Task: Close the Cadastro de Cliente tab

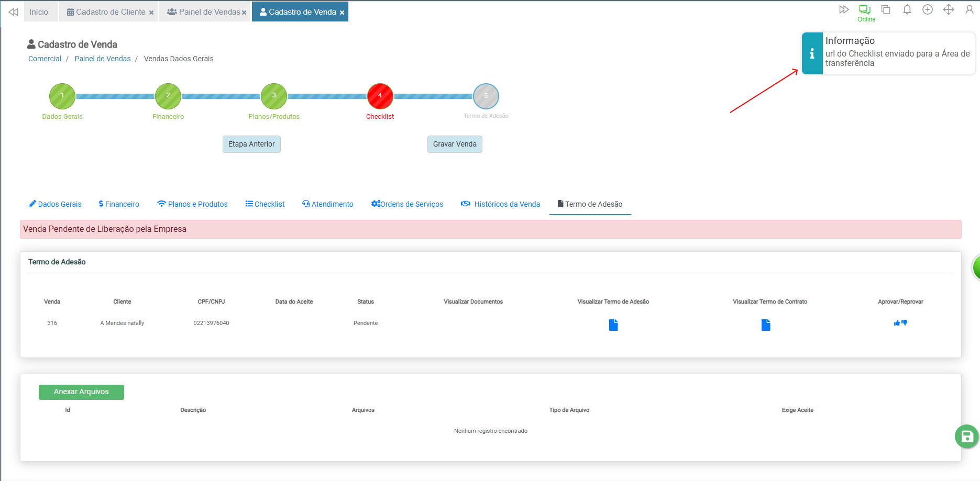Action: tap(151, 13)
